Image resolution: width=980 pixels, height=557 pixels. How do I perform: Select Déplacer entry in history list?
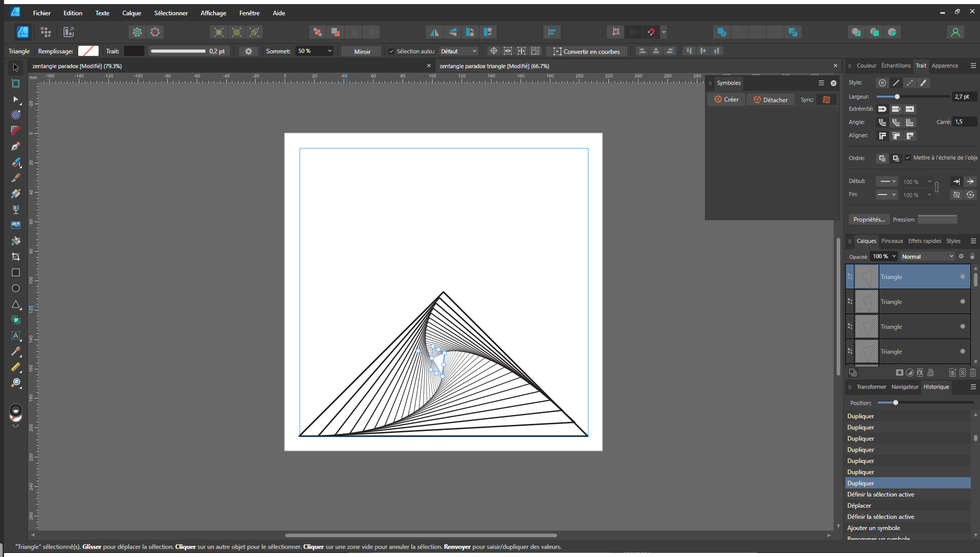pyautogui.click(x=859, y=505)
